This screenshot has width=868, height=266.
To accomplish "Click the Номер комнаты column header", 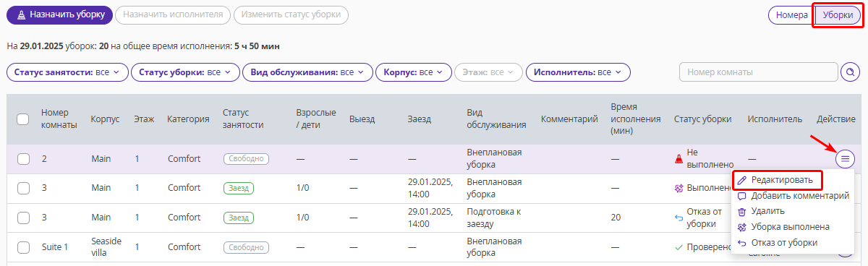I will click(x=59, y=119).
